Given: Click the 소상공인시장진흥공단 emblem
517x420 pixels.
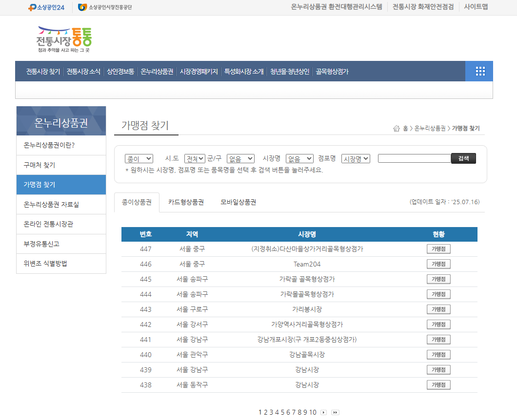Looking at the screenshot, I should tap(103, 7).
